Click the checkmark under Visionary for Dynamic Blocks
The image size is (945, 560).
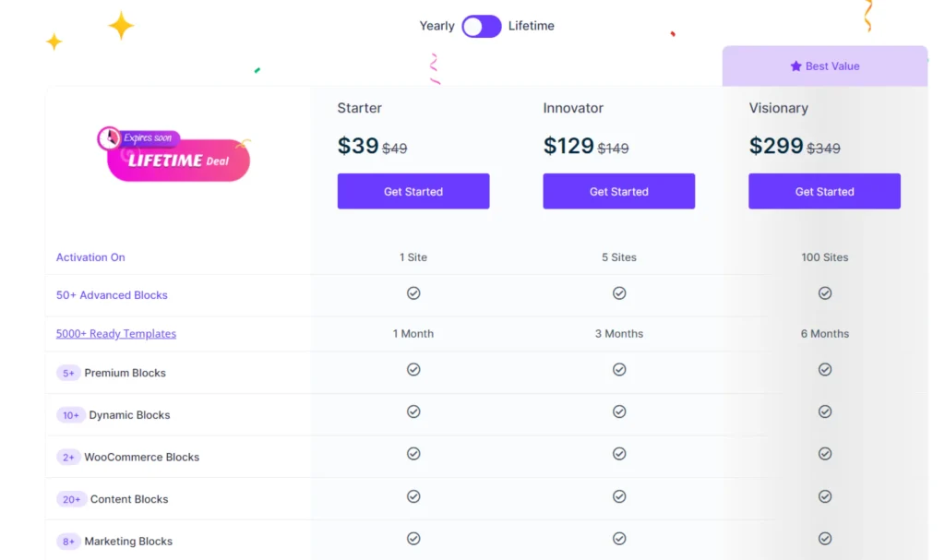tap(824, 411)
